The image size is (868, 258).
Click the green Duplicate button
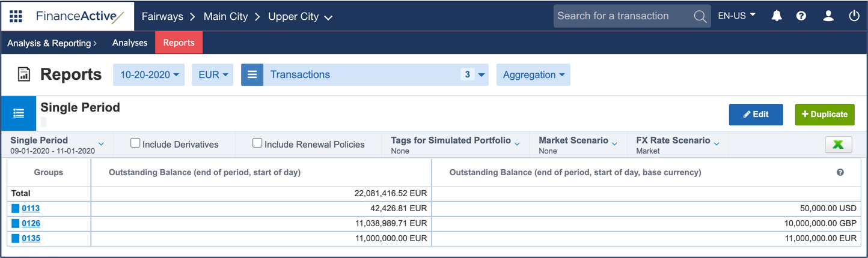(x=825, y=114)
